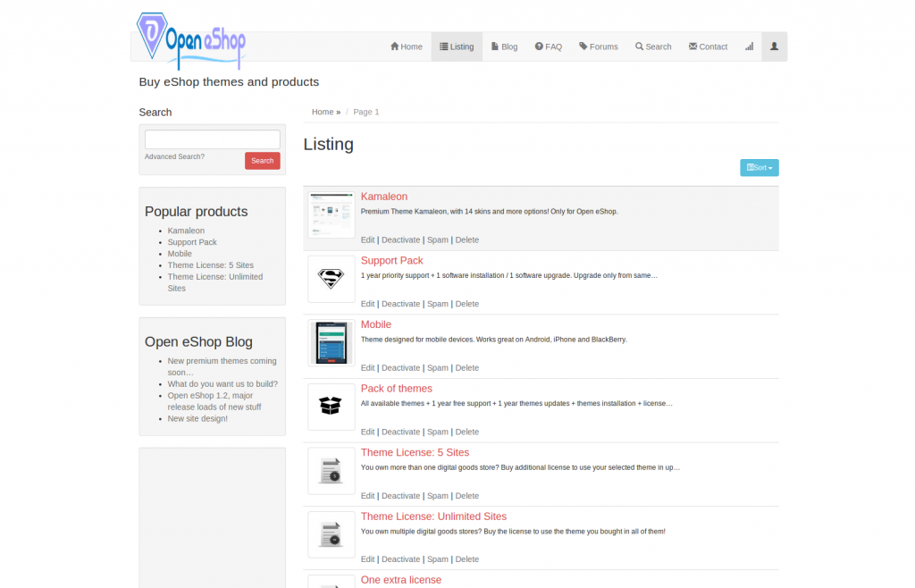Viewport: 915px width, 588px height.
Task: Mark Pack of themes as Spam
Action: click(438, 432)
